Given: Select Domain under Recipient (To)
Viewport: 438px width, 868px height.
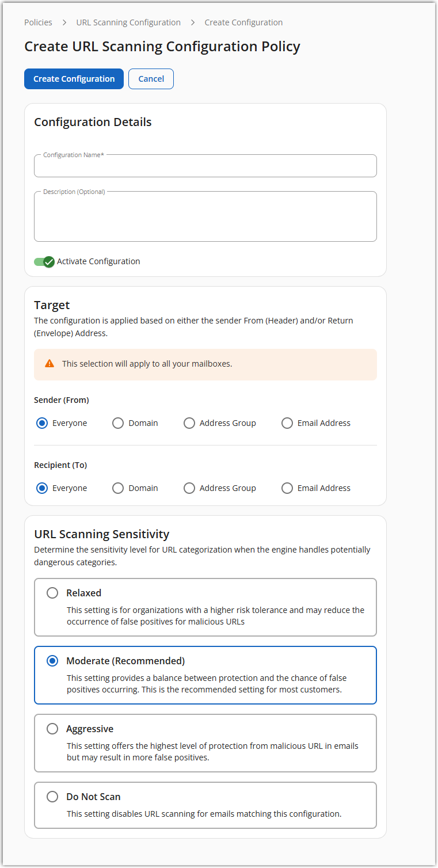Looking at the screenshot, I should pos(118,489).
